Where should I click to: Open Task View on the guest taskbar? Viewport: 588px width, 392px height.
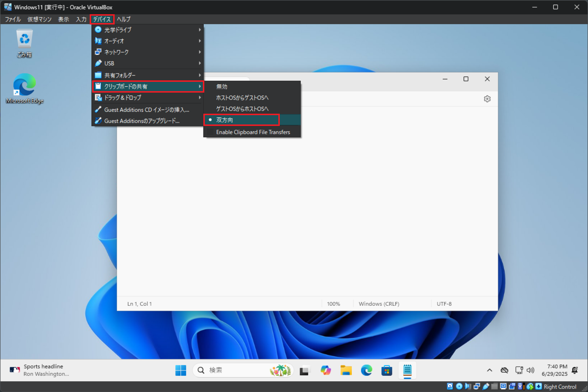coord(305,370)
